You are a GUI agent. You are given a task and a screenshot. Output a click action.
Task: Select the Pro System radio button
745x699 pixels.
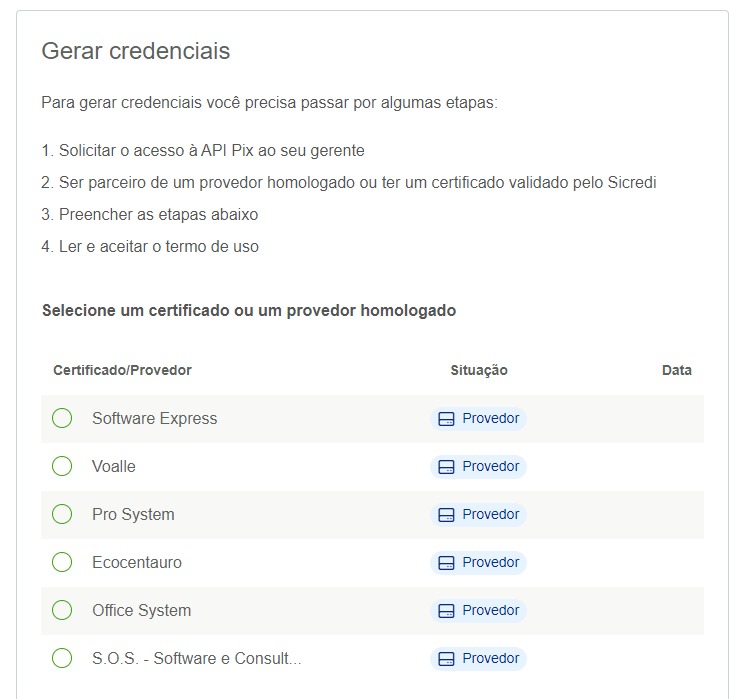62,514
